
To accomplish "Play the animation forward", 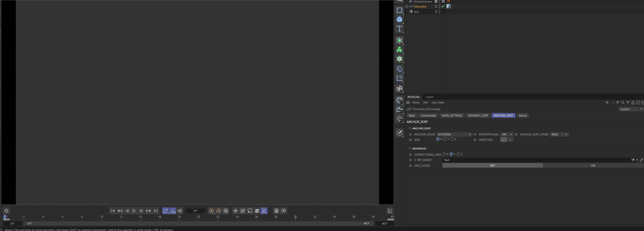I will click(134, 211).
